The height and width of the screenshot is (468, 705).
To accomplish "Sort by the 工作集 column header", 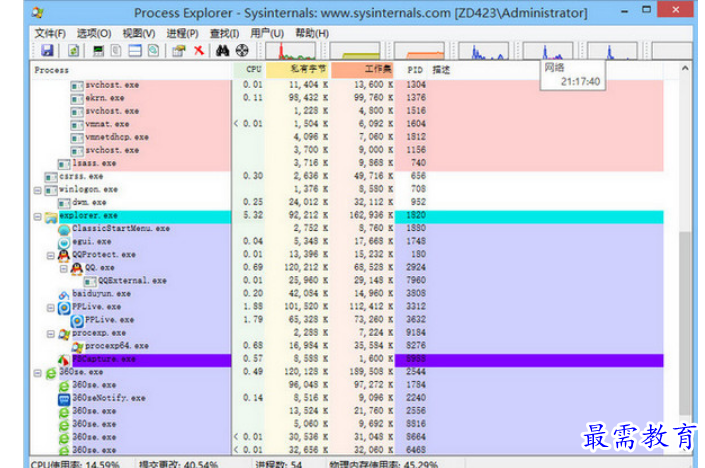I will pos(362,70).
